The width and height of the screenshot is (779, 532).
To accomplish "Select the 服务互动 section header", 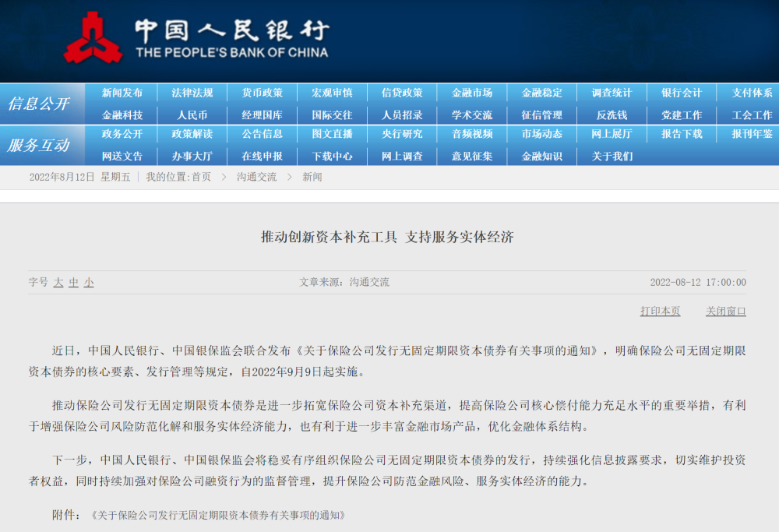I will coord(39,145).
